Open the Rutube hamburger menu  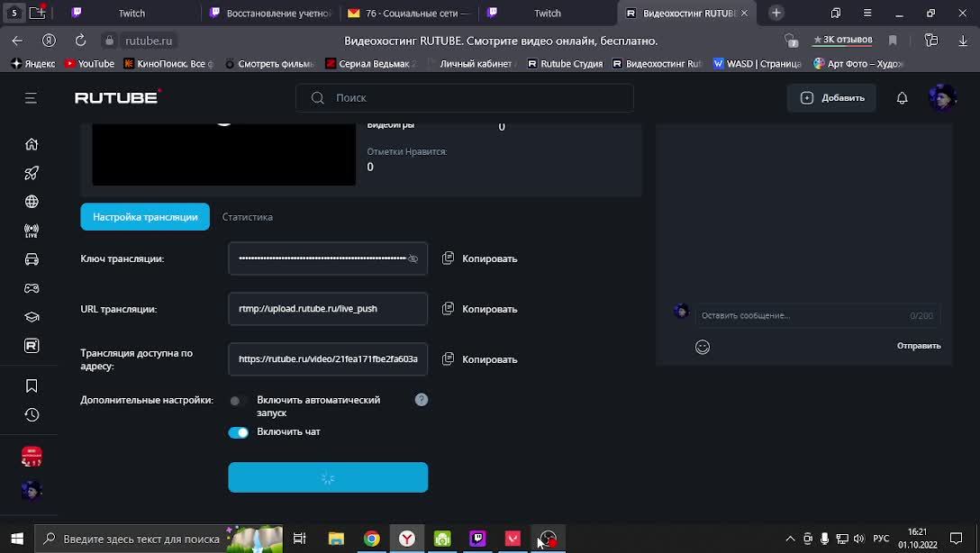(31, 98)
